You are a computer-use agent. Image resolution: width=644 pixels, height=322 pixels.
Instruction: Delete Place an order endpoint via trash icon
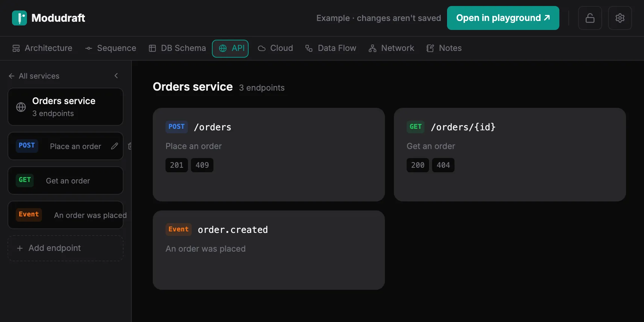tap(130, 146)
